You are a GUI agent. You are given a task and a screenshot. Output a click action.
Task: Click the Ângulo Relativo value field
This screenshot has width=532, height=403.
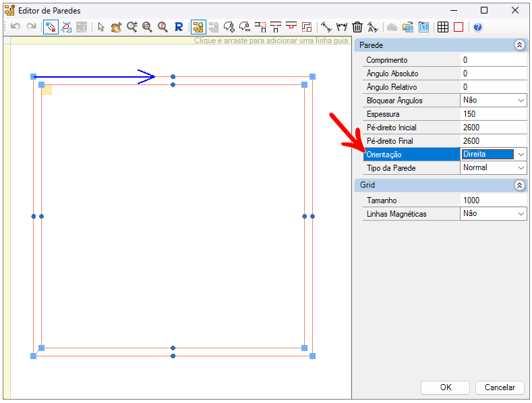[494, 87]
